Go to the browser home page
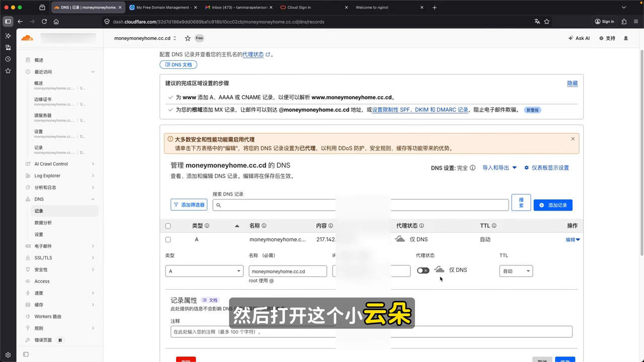644x362 pixels. [x=56, y=22]
